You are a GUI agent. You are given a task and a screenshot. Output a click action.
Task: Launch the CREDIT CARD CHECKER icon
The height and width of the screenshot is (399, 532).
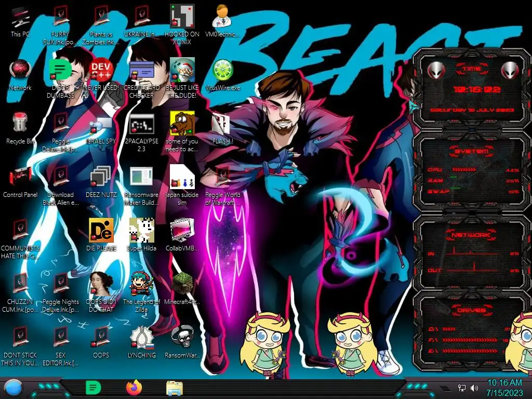pyautogui.click(x=141, y=71)
